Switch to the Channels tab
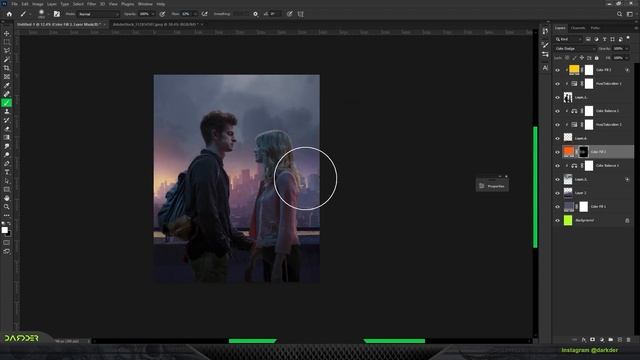This screenshot has height=360, width=640. [x=578, y=28]
